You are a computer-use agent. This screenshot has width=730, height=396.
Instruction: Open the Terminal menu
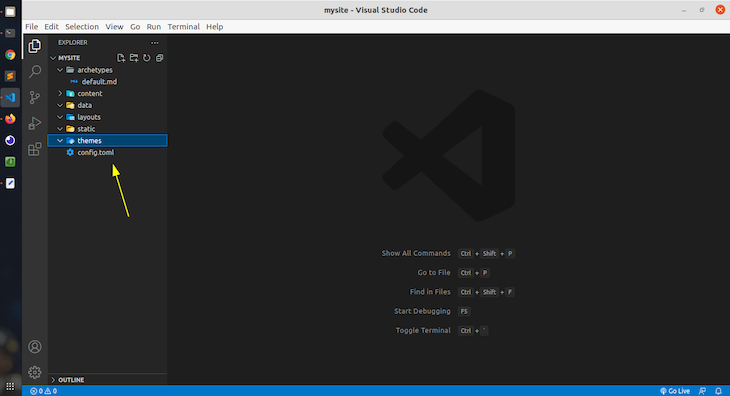coord(183,27)
